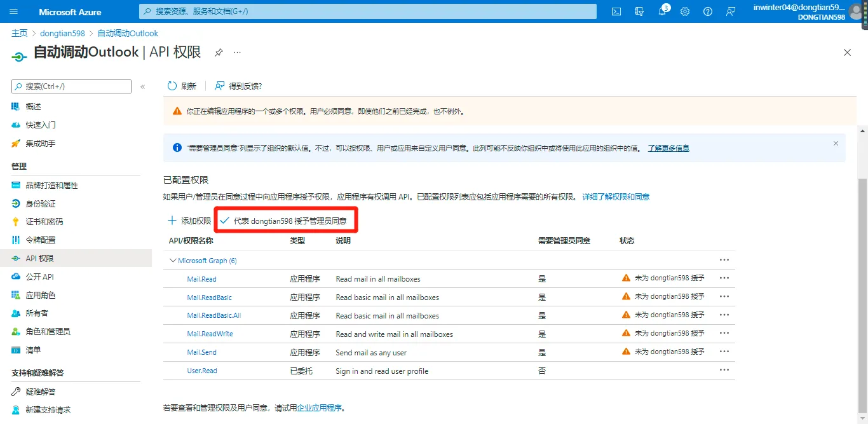This screenshot has width=868, height=424.
Task: Select 证书和密码 in the sidebar
Action: pos(44,222)
